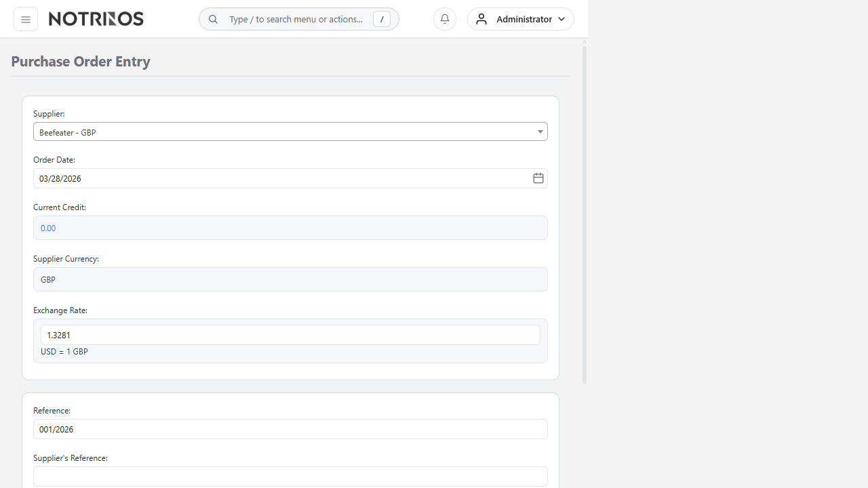Click the slash shortcut key badge

coord(382,19)
